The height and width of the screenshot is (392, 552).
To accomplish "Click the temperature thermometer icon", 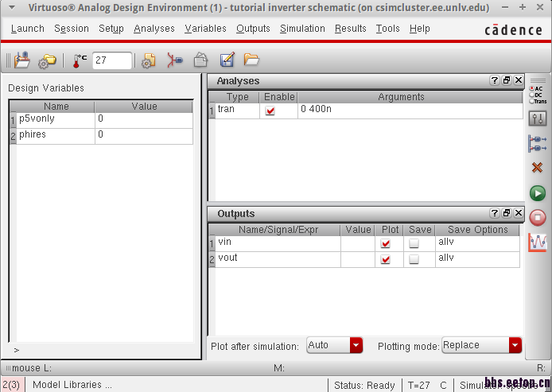I will coord(80,60).
